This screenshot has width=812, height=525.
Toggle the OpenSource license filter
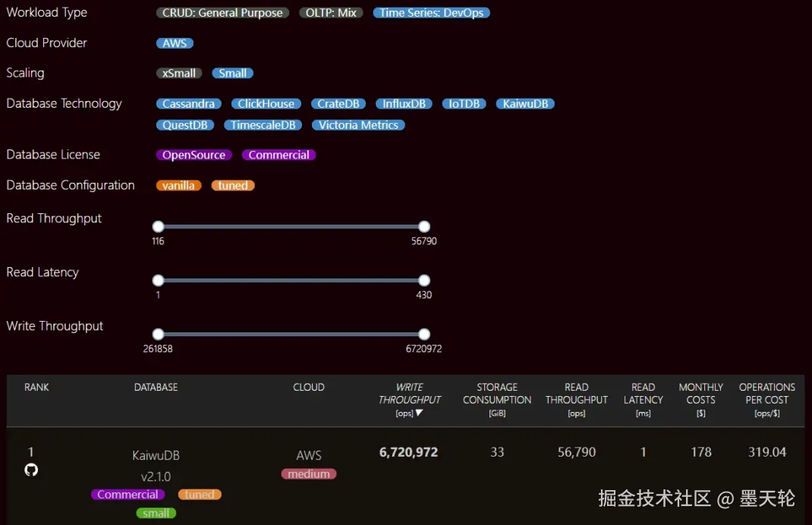pos(194,155)
